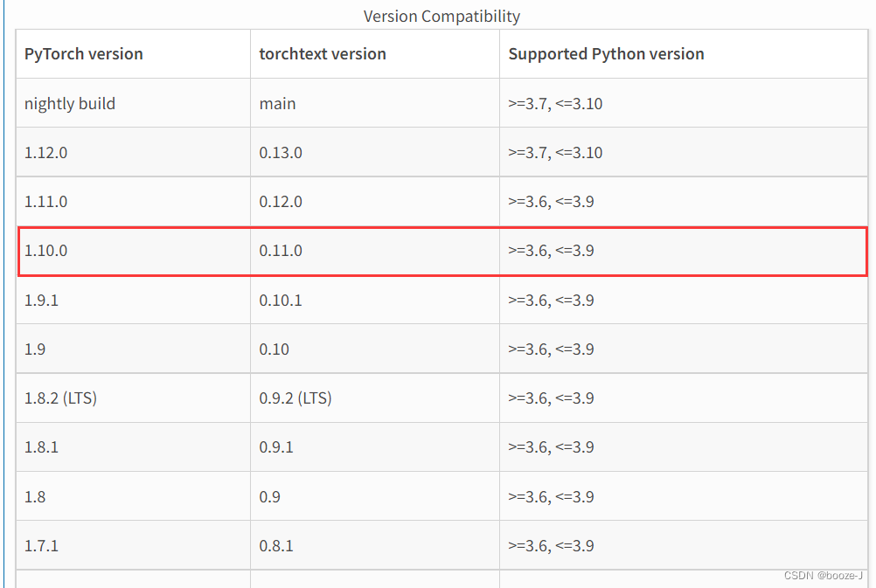
Task: Select the "PyTorch version" column header
Action: click(x=133, y=54)
